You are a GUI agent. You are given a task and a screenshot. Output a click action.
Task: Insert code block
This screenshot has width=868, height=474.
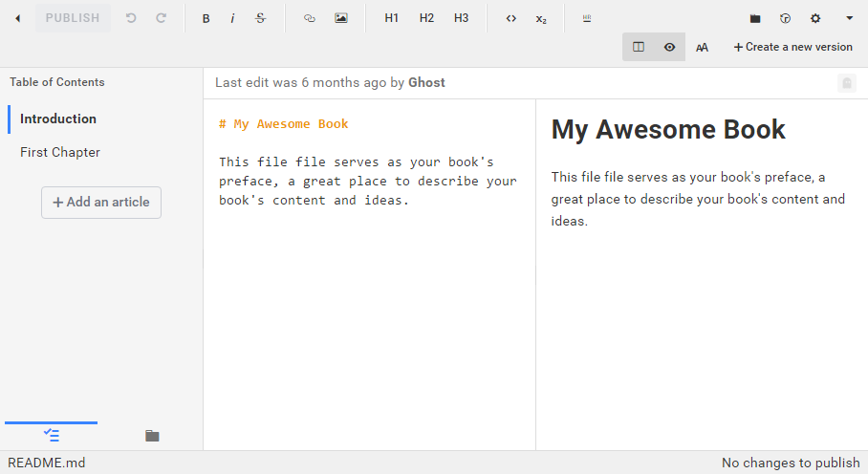tap(510, 18)
